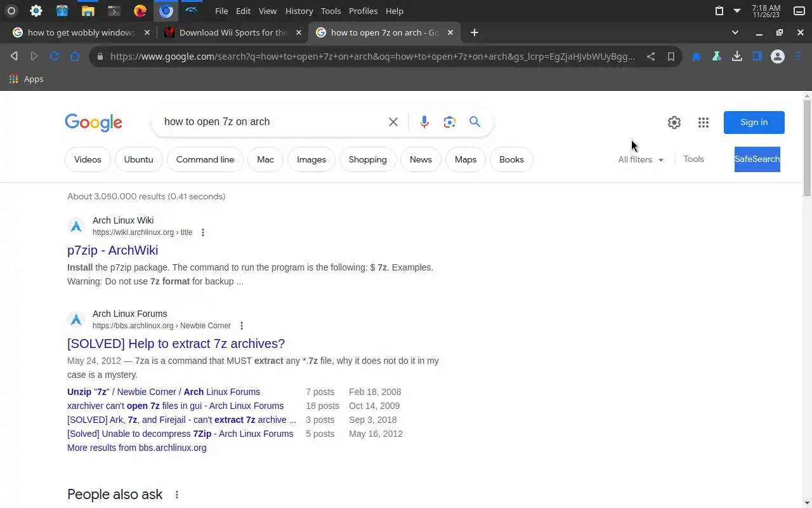Click the browser back arrow
Viewport: 812px width, 508px height.
(x=14, y=57)
